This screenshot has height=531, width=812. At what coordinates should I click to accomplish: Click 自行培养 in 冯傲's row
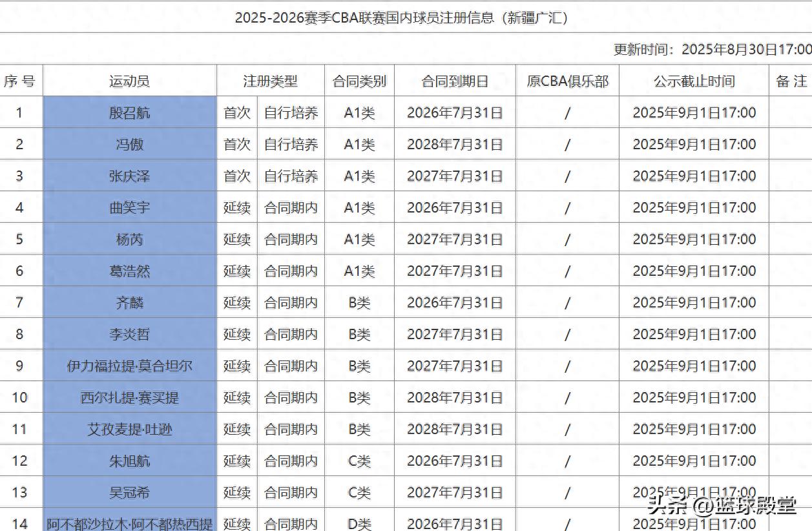click(291, 145)
